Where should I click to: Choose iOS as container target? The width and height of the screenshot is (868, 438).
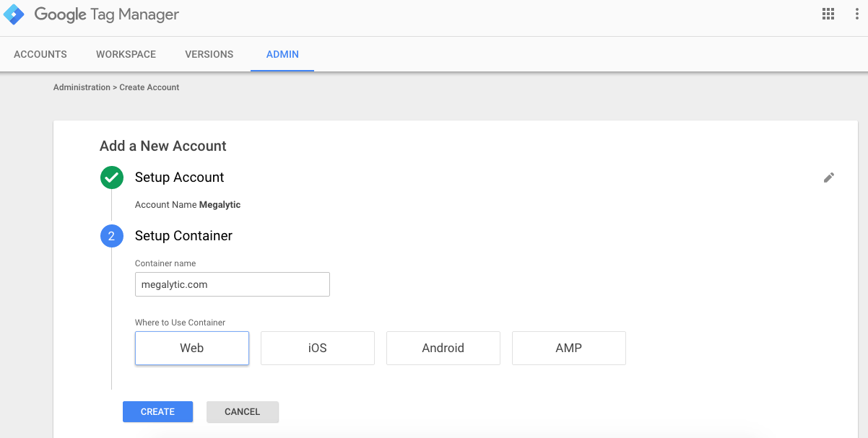tap(318, 348)
